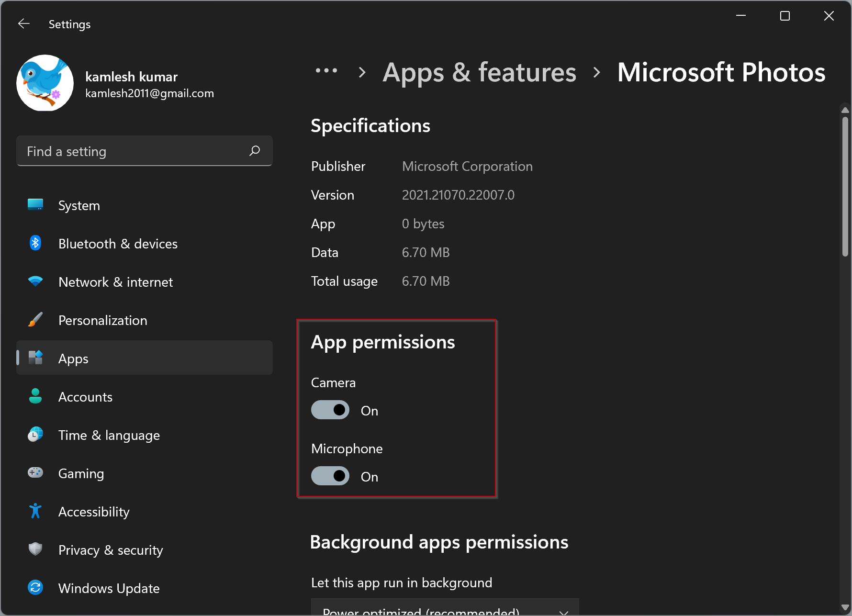The width and height of the screenshot is (852, 616).
Task: Open Time & language settings
Action: [145, 435]
